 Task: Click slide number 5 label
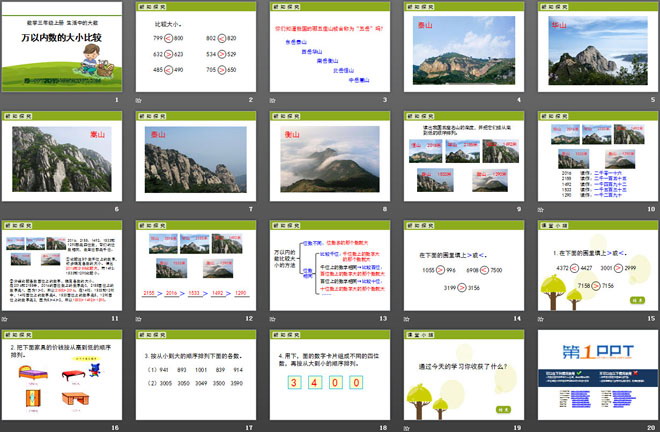point(653,100)
